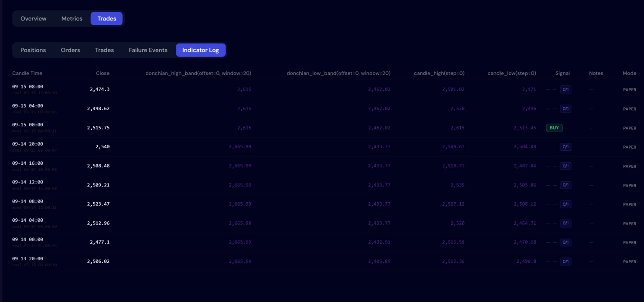This screenshot has width=644, height=302.
Task: Select the 09-14 16:00 candle time
Action: click(x=27, y=163)
